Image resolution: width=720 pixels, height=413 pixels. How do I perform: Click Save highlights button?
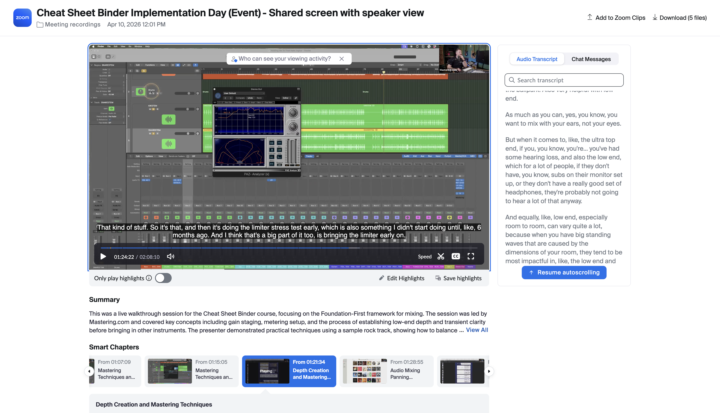(x=458, y=278)
